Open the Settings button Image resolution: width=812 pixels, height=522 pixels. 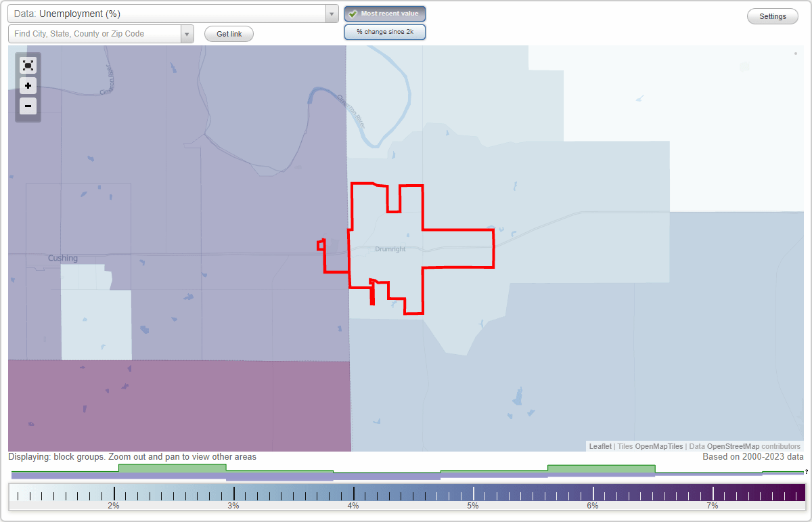tap(773, 17)
